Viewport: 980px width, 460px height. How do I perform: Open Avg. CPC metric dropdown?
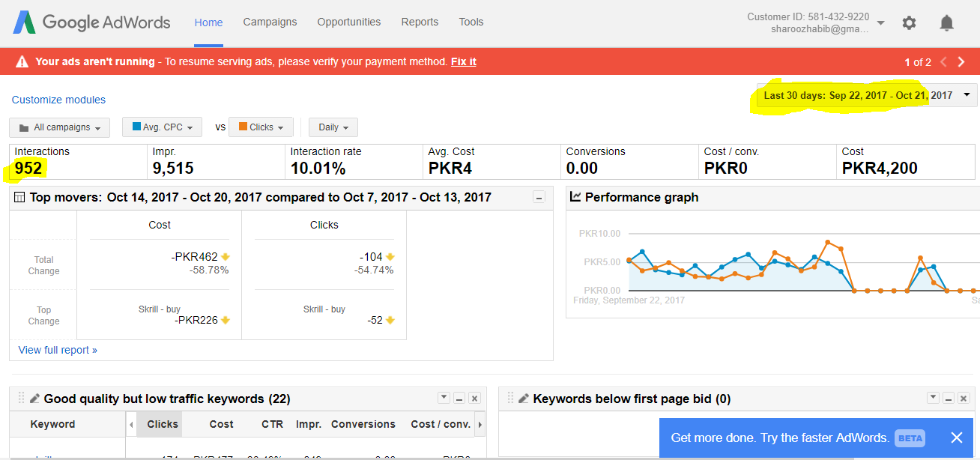pyautogui.click(x=163, y=127)
